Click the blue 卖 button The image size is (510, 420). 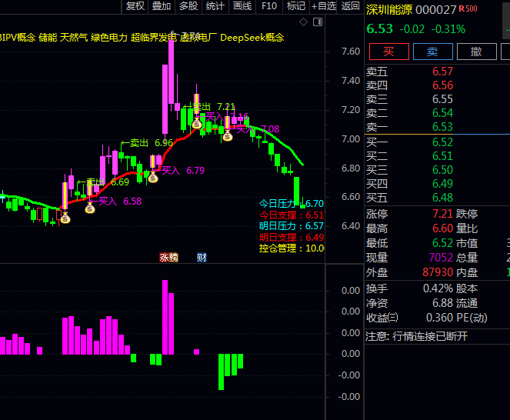click(432, 52)
